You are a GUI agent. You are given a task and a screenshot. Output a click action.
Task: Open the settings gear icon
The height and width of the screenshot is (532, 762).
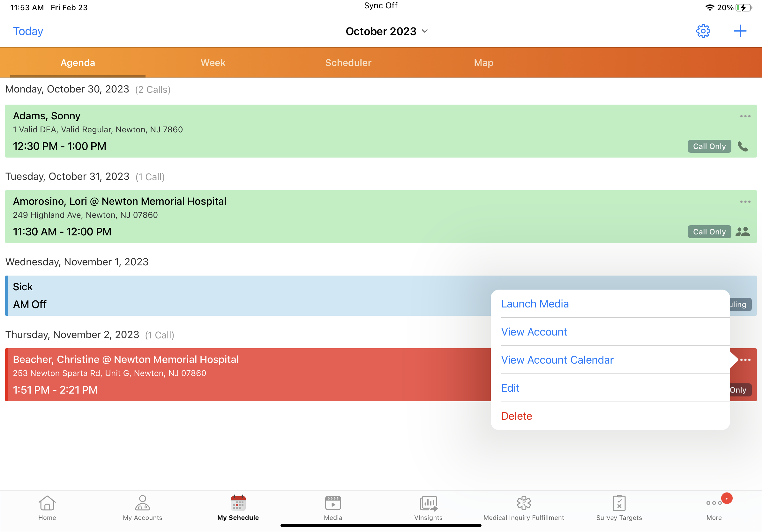tap(703, 31)
